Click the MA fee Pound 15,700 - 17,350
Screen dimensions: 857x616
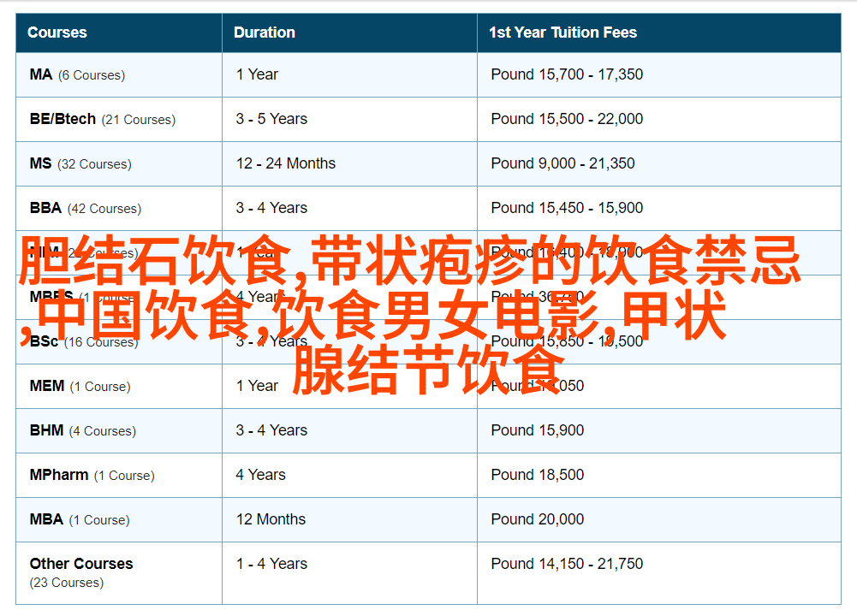567,74
